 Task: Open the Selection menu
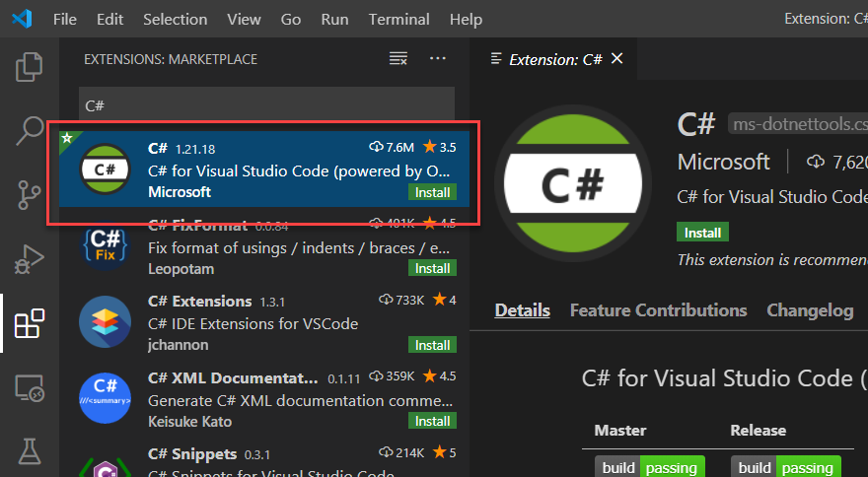click(176, 19)
